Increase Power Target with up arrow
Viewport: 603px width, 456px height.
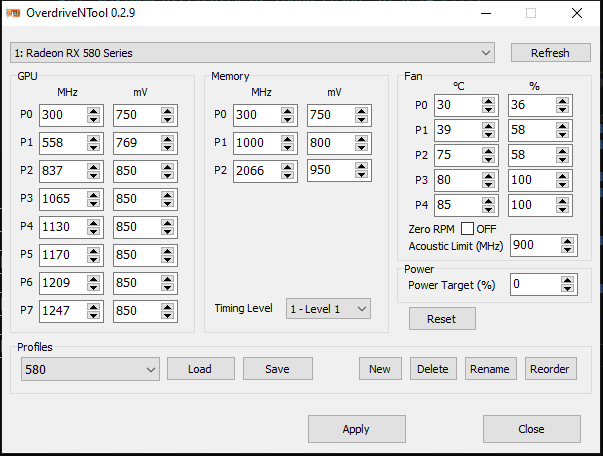click(x=567, y=280)
